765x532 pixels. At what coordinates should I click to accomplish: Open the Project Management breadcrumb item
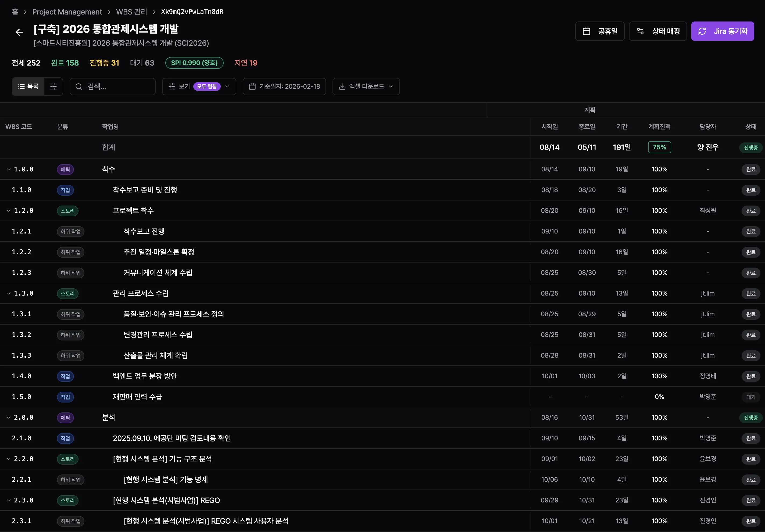point(67,12)
